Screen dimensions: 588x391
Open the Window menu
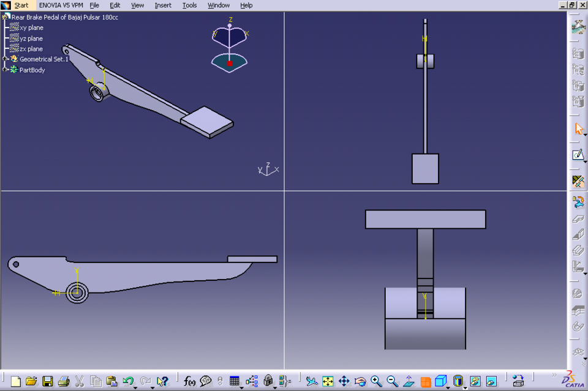219,5
